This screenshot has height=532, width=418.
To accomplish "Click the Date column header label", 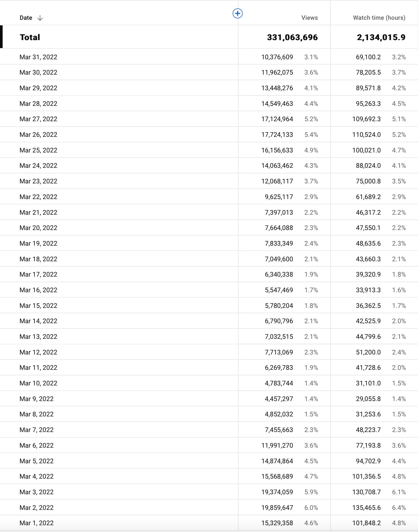I will (x=26, y=18).
